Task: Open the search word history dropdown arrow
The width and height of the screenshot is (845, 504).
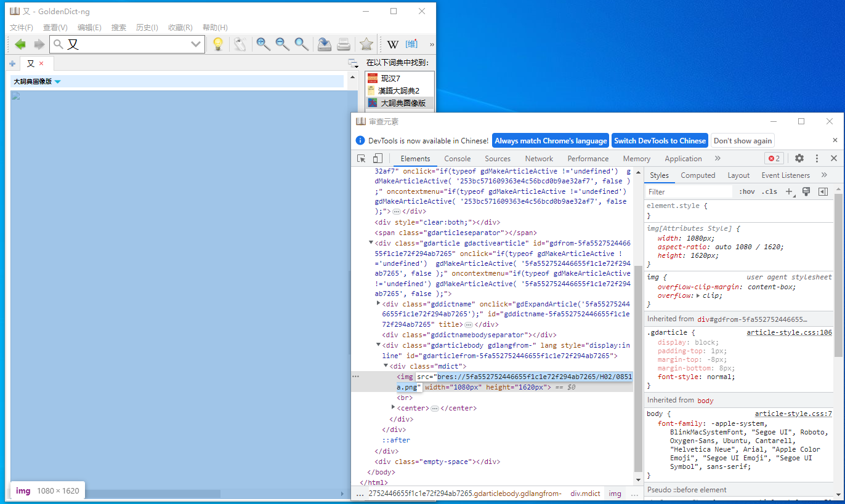Action: [196, 44]
